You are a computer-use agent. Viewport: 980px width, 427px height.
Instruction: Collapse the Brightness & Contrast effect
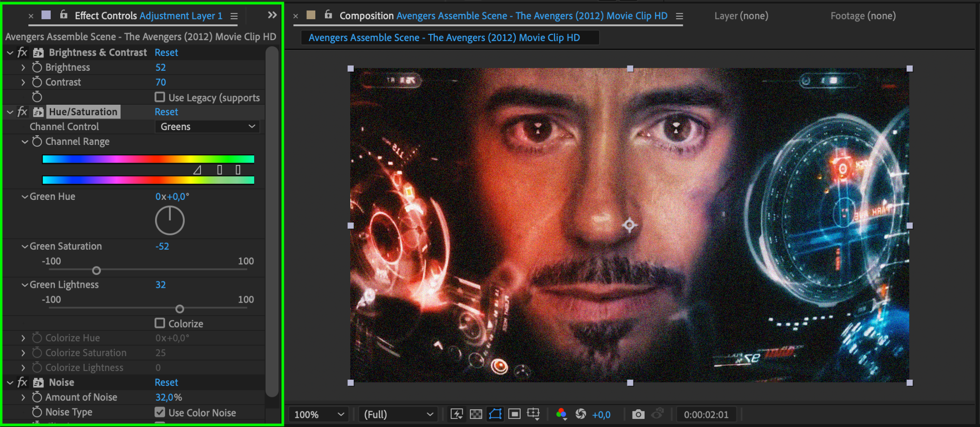point(10,53)
